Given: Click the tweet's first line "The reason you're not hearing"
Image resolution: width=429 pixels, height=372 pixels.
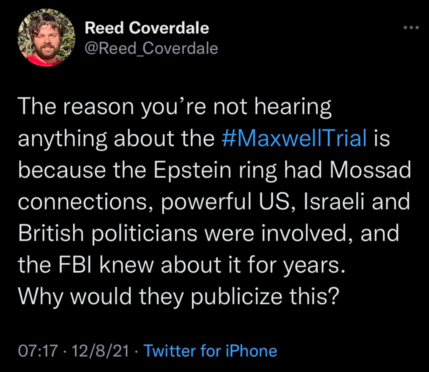Looking at the screenshot, I should coord(175,107).
